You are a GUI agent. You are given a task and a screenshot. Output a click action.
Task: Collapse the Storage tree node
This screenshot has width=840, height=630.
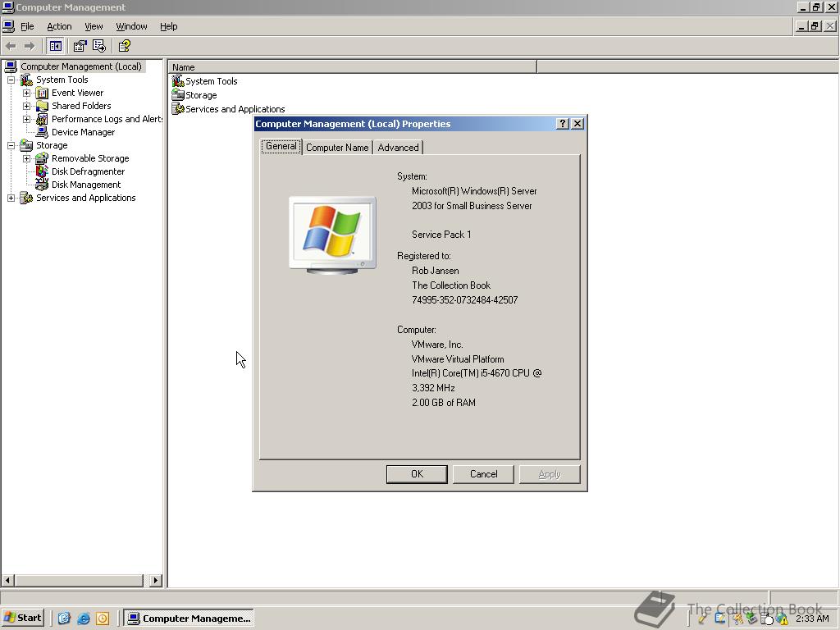pyautogui.click(x=11, y=145)
